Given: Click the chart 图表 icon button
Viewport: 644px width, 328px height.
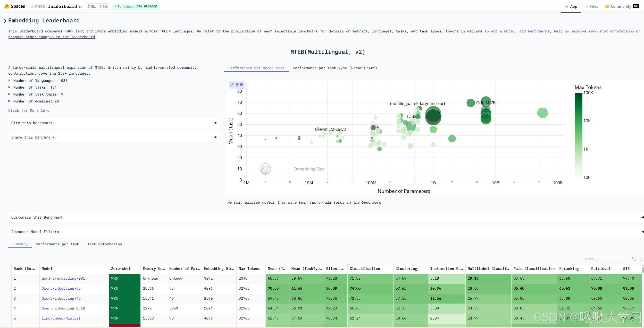Looking at the screenshot, I should coord(237,85).
